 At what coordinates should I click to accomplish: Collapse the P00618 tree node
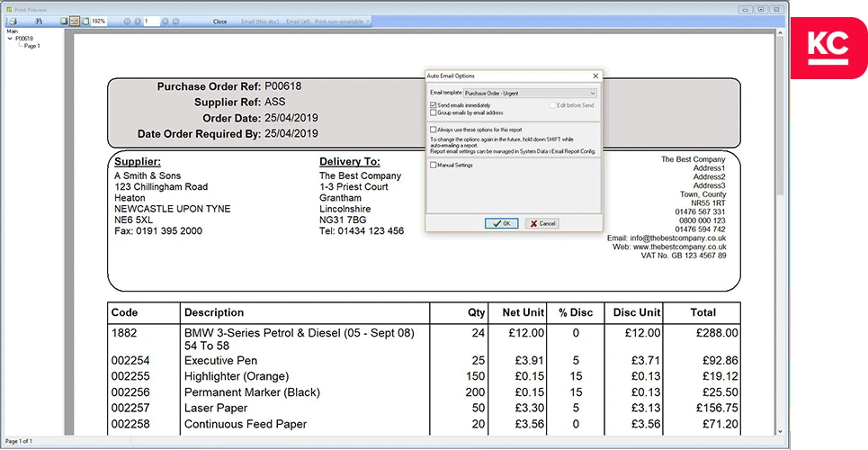pyautogui.click(x=9, y=39)
